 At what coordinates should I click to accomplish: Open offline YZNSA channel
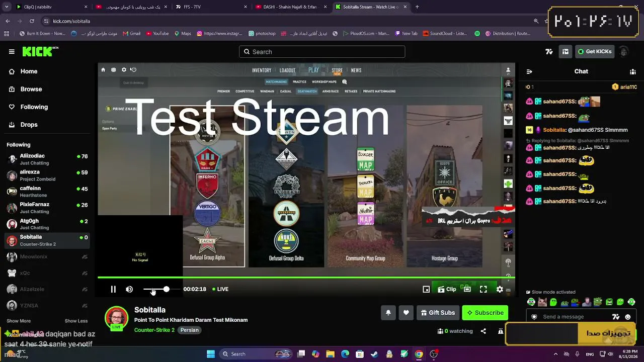click(x=48, y=305)
